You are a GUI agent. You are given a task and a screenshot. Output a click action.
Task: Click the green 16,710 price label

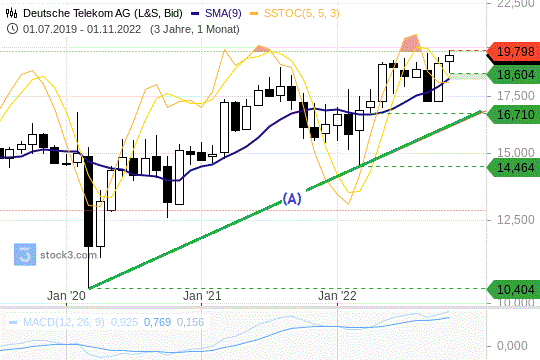(x=514, y=114)
